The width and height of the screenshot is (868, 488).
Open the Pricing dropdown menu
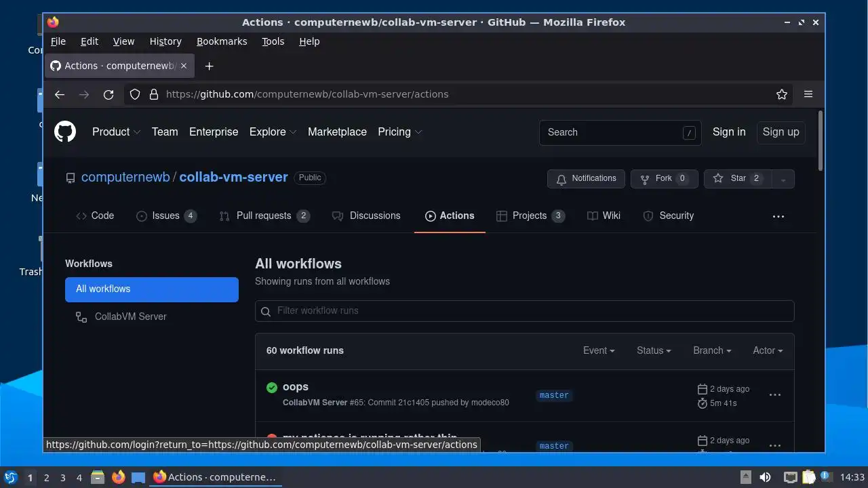tap(400, 132)
